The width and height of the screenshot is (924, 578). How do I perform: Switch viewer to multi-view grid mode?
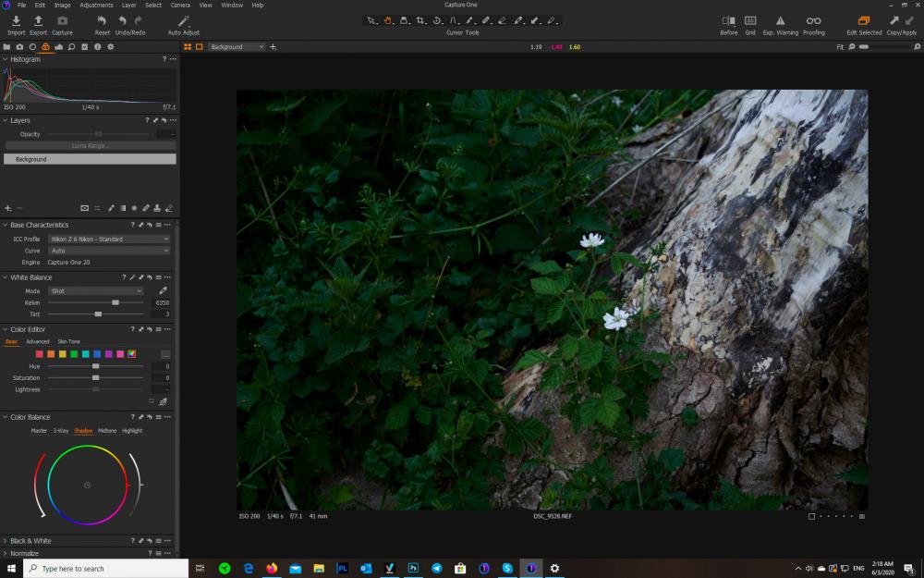[188, 46]
